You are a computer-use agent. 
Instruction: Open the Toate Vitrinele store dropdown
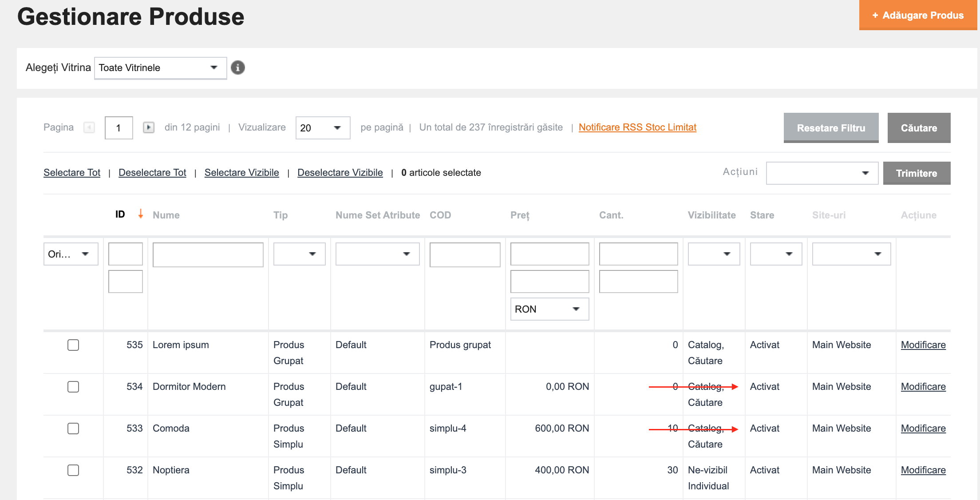(161, 68)
